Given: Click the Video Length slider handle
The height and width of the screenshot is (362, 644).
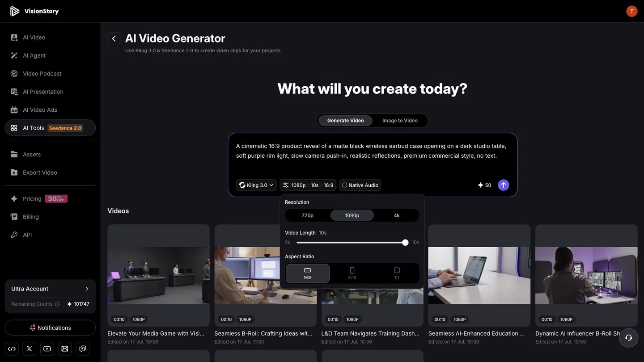Looking at the screenshot, I should (405, 243).
